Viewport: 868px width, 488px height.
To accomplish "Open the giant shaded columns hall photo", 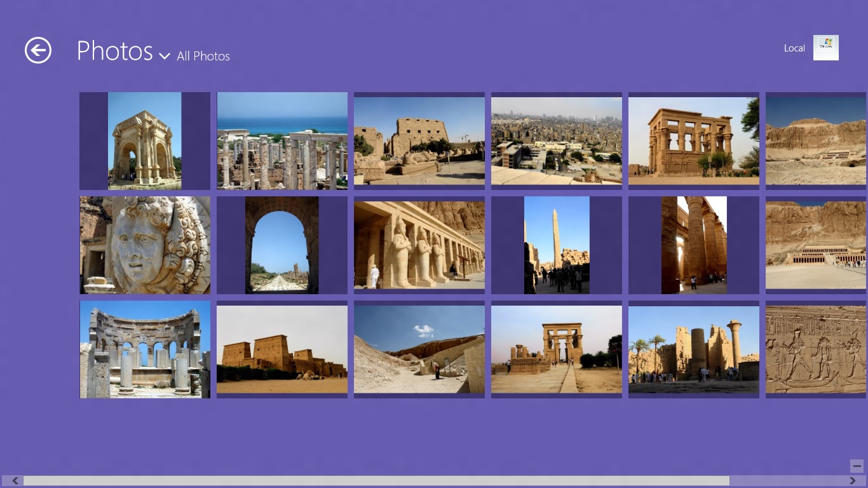I will tap(694, 245).
